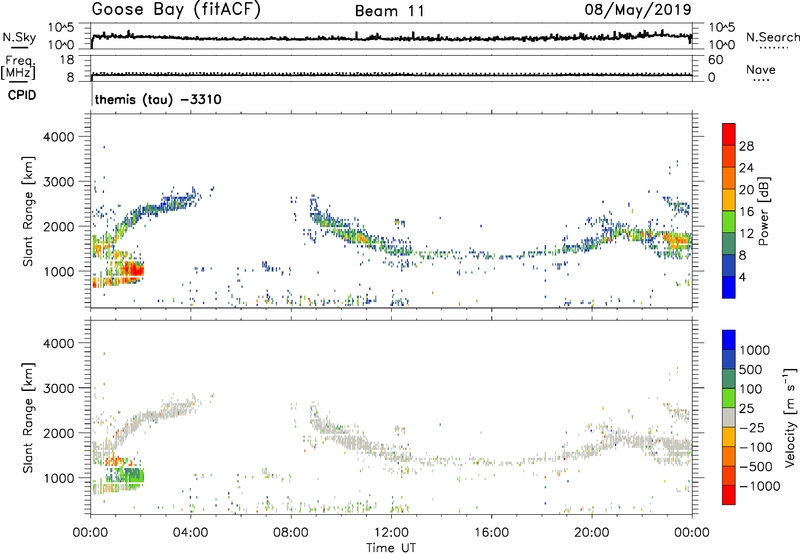Select the "3000" range label on power panel
Viewport: 800px width, 554px height.
(59, 182)
